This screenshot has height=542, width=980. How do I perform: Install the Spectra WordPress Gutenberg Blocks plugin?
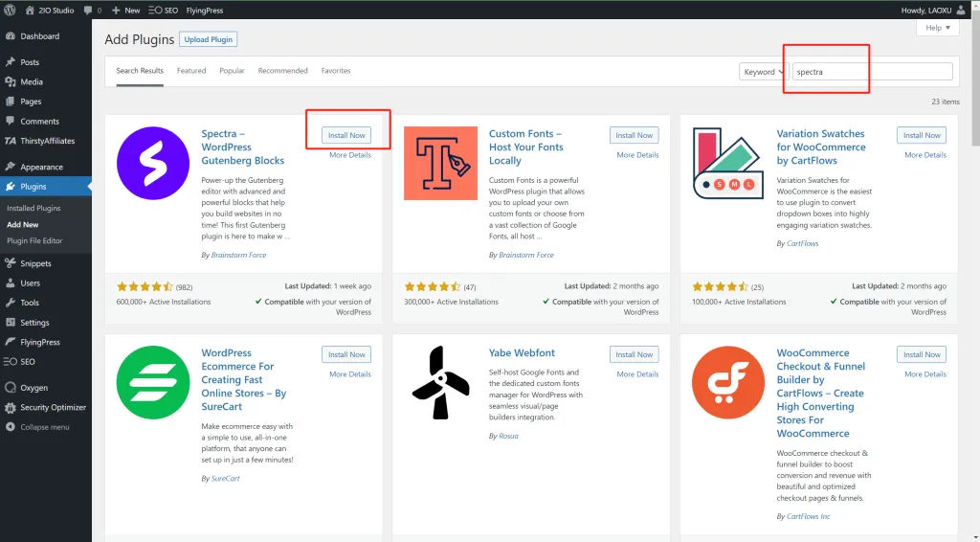(346, 135)
